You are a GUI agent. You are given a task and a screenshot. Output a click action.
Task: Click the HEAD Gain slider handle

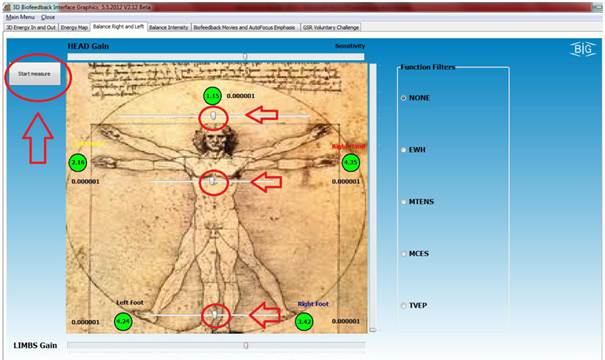coord(245,56)
